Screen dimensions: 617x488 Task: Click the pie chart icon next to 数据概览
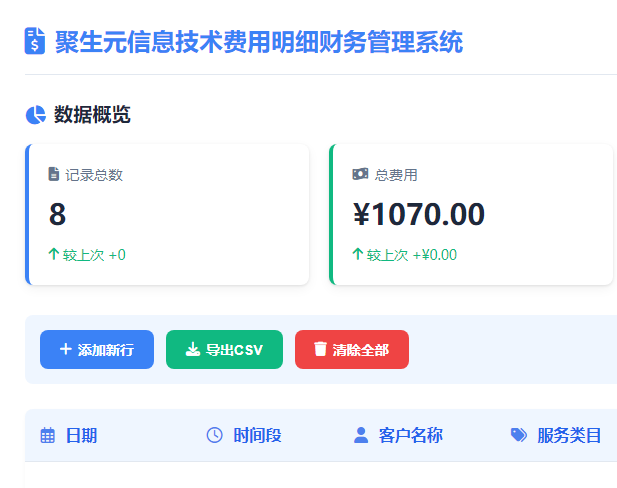[x=35, y=115]
